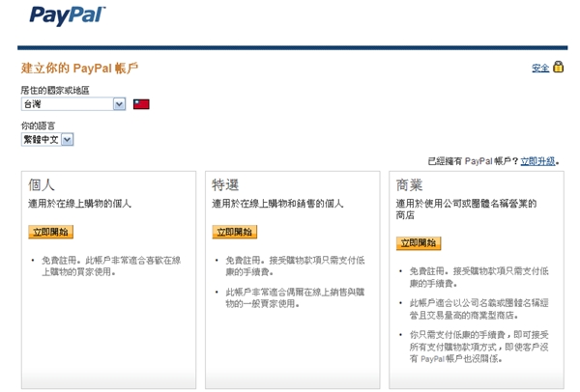Image resolution: width=580 pixels, height=392 pixels.
Task: Click the 建立你的 PayPal 帳戶 title
Action: pyautogui.click(x=79, y=68)
